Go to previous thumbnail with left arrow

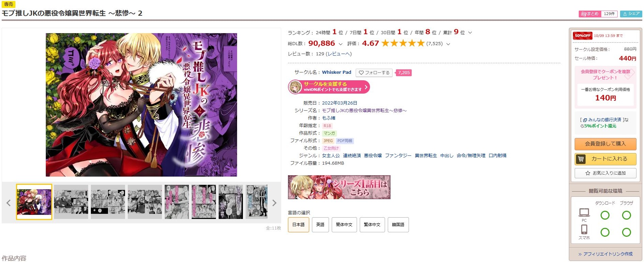9,203
